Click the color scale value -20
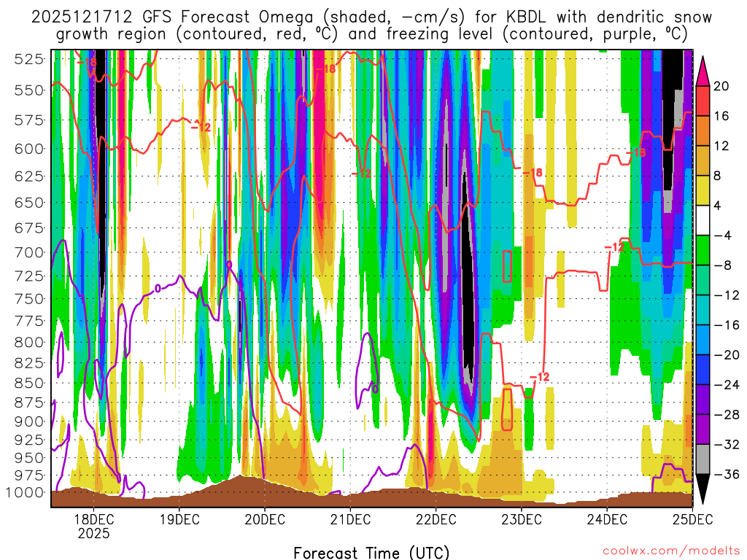 [727, 355]
